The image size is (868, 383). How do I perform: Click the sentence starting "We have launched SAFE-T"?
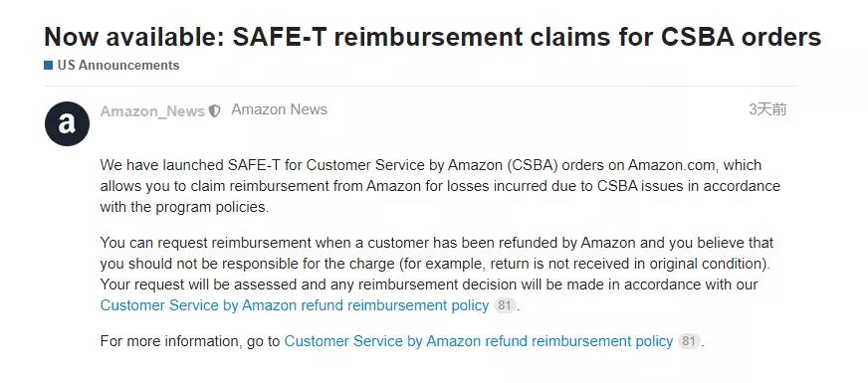(x=440, y=186)
